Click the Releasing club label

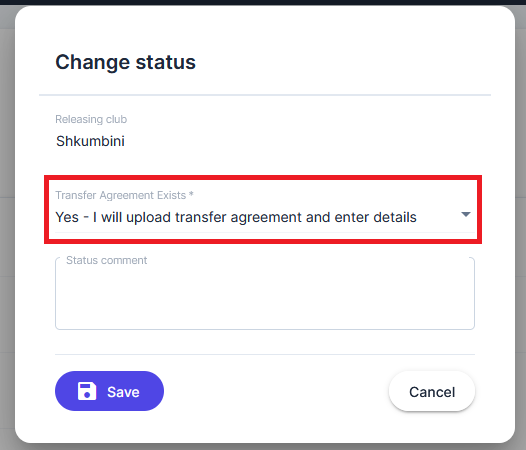pos(91,119)
